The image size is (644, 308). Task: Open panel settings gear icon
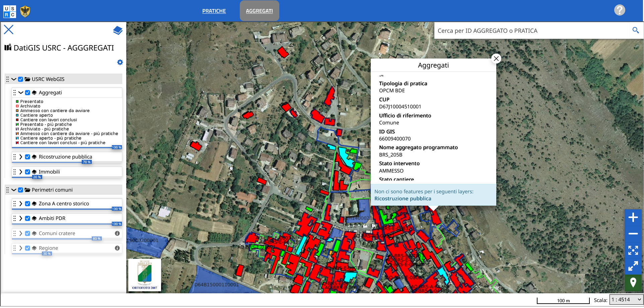tap(120, 62)
